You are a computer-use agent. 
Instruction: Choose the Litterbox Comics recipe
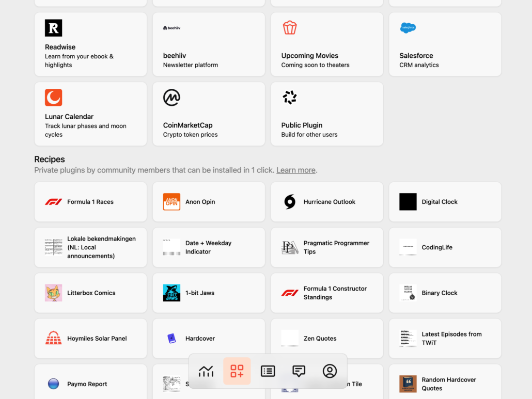pyautogui.click(x=90, y=293)
